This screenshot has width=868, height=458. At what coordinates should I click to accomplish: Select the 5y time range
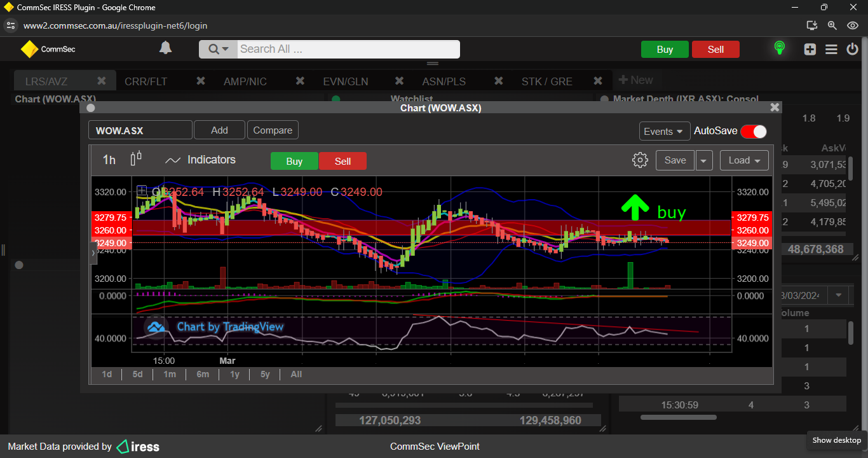(x=265, y=375)
